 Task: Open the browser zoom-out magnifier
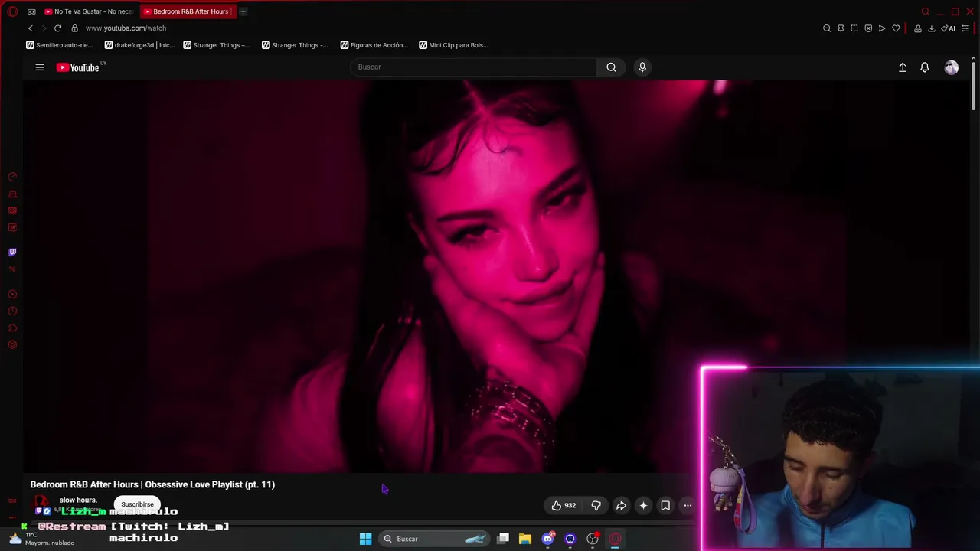pos(827,28)
